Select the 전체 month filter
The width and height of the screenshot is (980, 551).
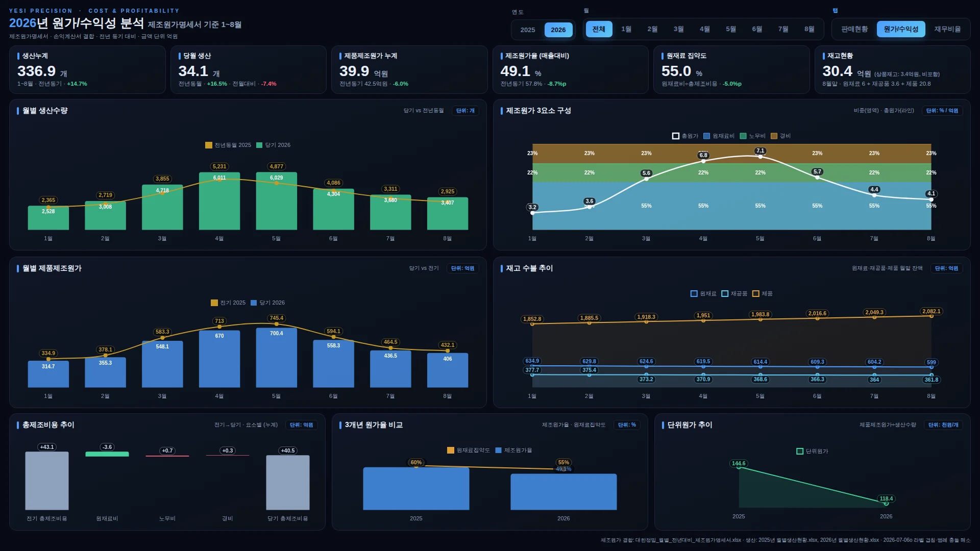pos(599,29)
